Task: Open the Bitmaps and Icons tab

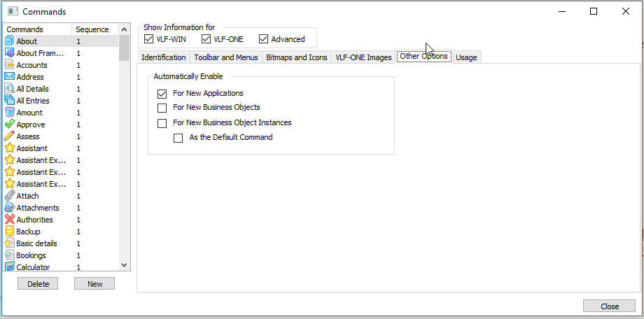Action: [x=297, y=57]
